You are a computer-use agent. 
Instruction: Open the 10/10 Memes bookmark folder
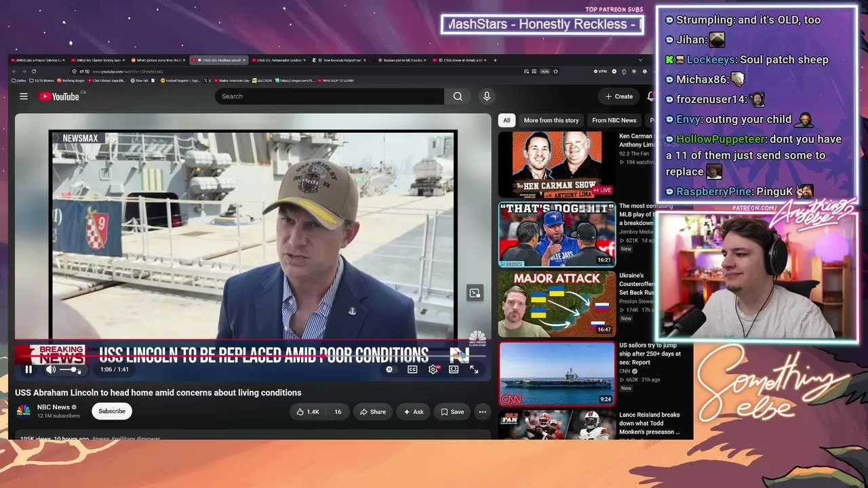pyautogui.click(x=41, y=81)
